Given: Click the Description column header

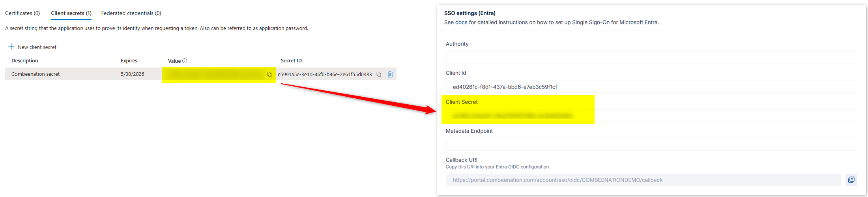Looking at the screenshot, I should point(25,60).
